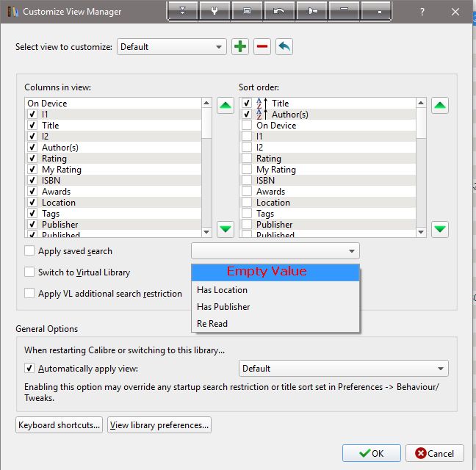
Task: Choose Has Location from the dropdown list
Action: 275,290
